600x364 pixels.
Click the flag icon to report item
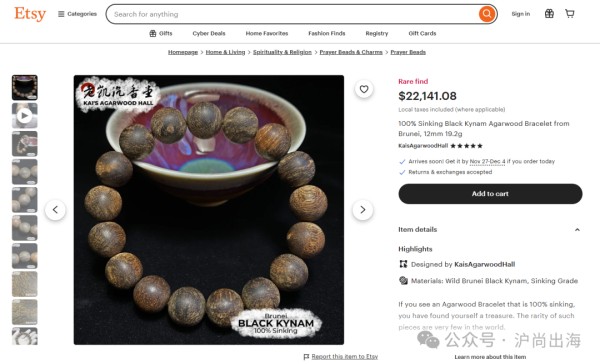click(306, 357)
